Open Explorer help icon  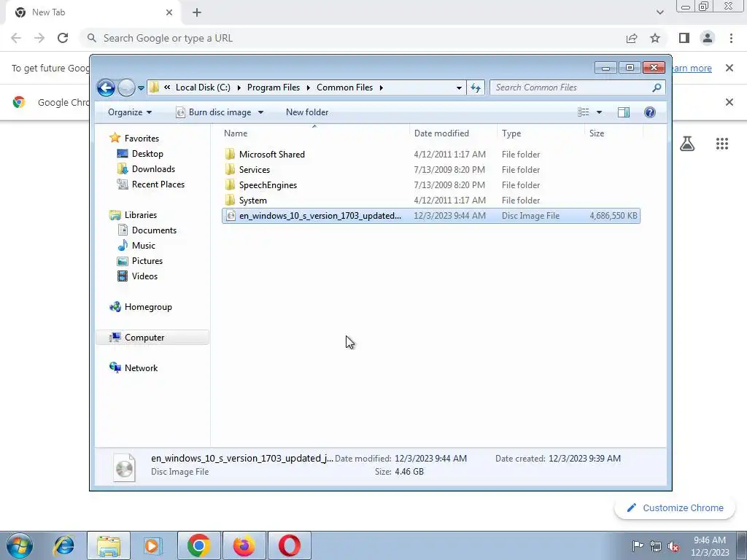click(649, 112)
